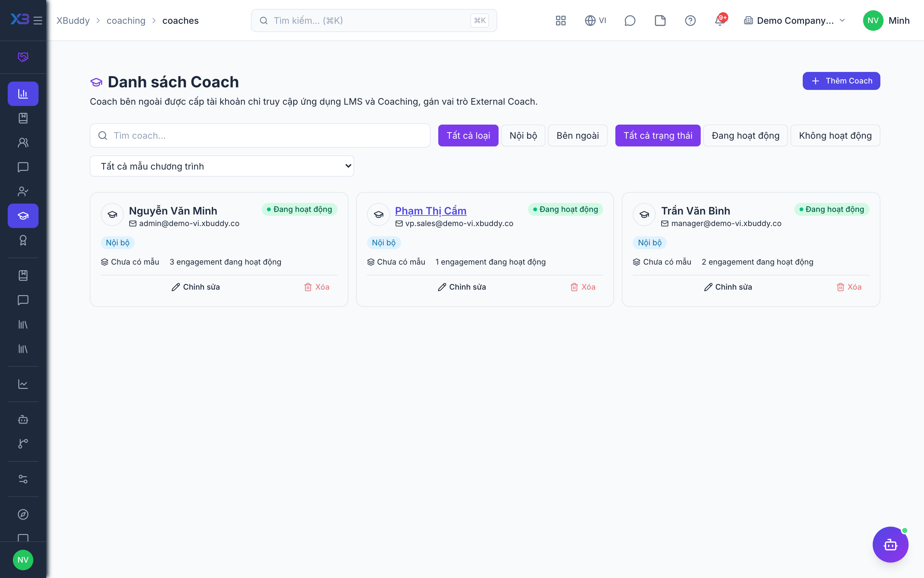Filter coaches by 'Bên ngoài' type

577,135
